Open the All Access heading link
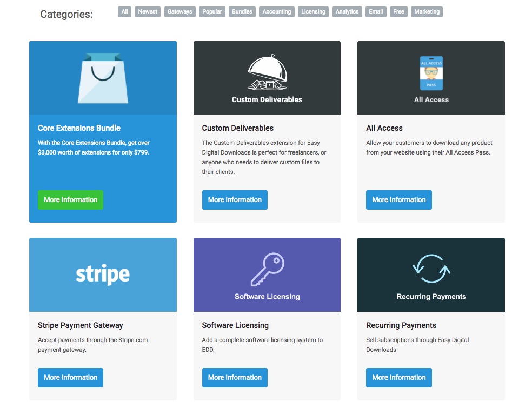 (x=384, y=128)
